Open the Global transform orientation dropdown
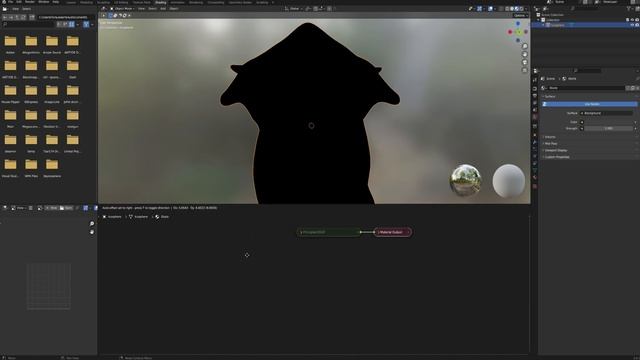This screenshot has width=640, height=360. (x=294, y=9)
